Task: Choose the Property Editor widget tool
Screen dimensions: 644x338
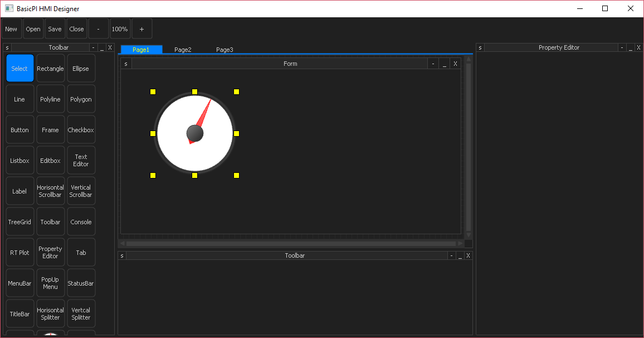Action: [51, 253]
